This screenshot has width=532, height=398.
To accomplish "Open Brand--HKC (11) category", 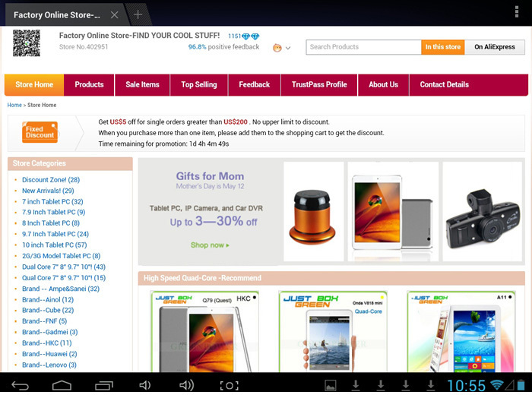I will [47, 343].
